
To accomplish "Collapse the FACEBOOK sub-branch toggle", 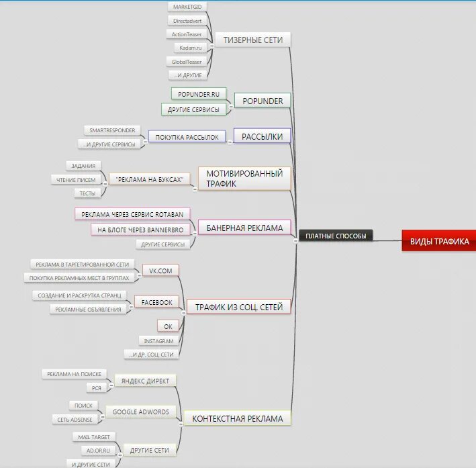I will (131, 307).
